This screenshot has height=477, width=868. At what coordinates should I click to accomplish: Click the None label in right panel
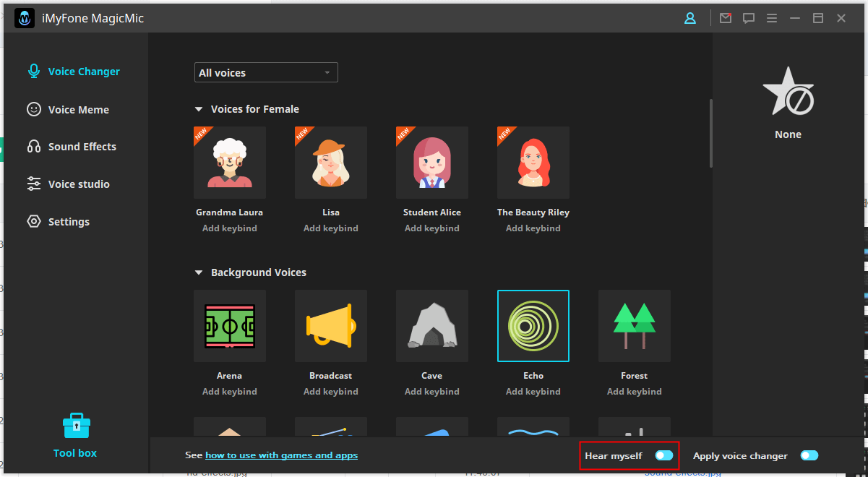(x=788, y=134)
